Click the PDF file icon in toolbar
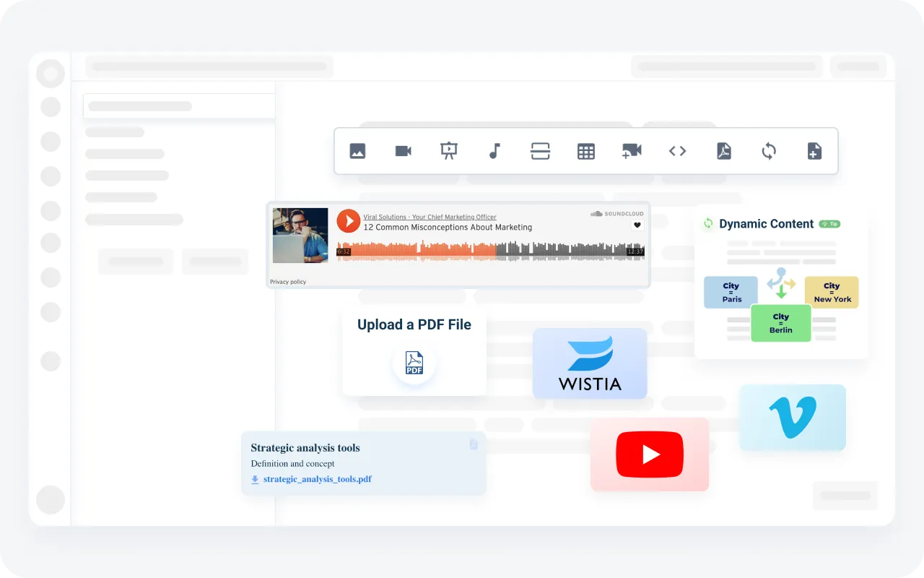The image size is (924, 578). (723, 151)
